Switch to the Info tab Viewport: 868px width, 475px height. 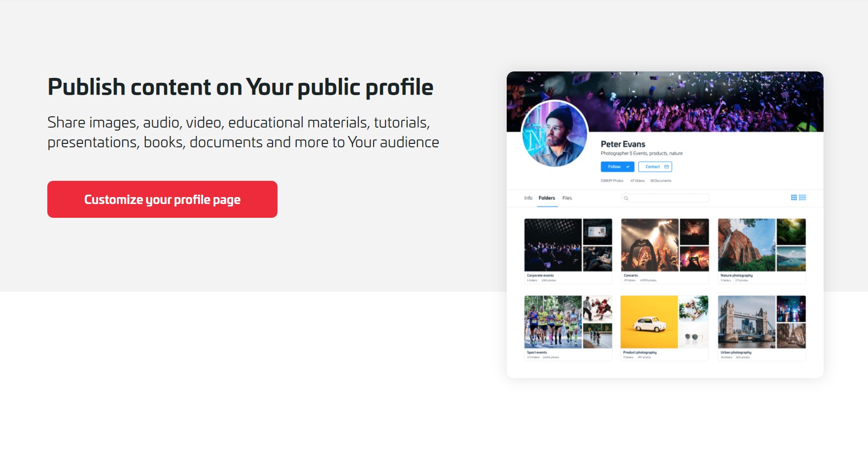pos(527,198)
